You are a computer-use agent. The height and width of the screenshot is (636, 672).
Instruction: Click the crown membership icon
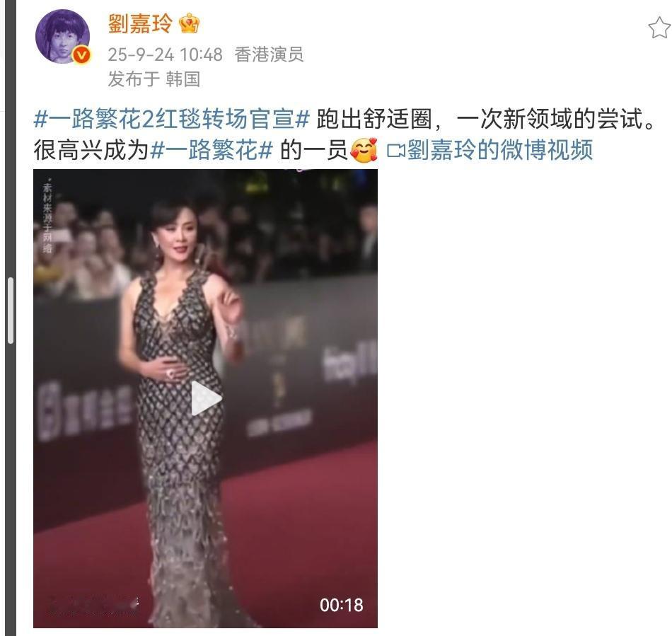190,23
